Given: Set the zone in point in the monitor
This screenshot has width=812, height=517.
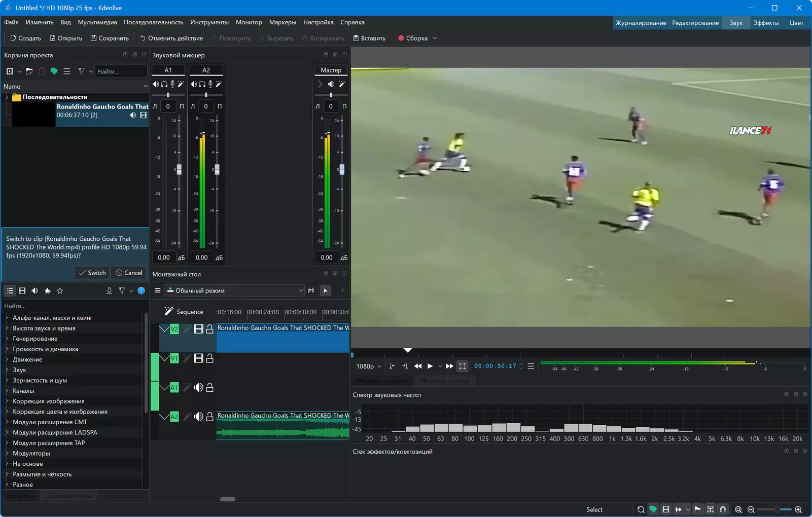Looking at the screenshot, I should (x=392, y=366).
